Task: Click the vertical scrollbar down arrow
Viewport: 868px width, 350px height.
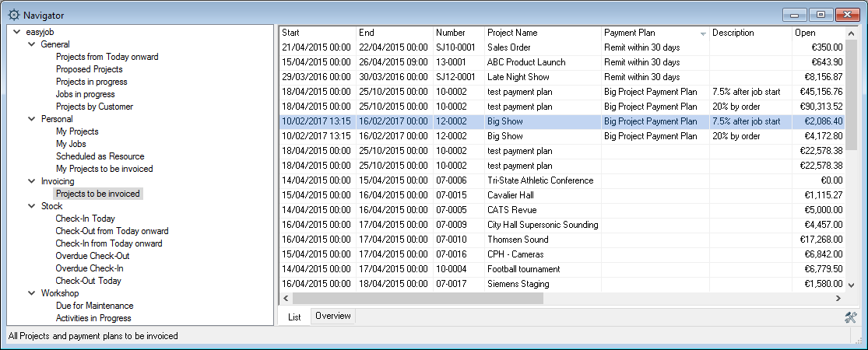Action: tap(850, 285)
